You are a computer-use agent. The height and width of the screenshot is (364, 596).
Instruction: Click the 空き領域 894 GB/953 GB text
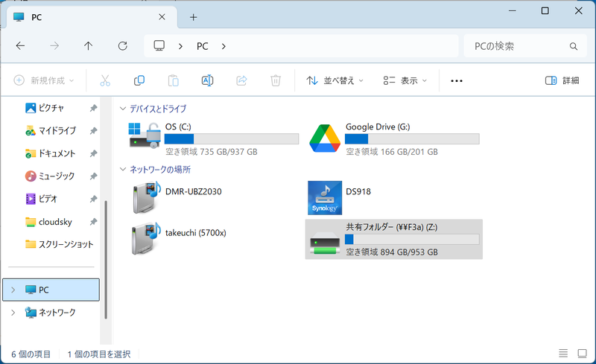click(x=392, y=252)
